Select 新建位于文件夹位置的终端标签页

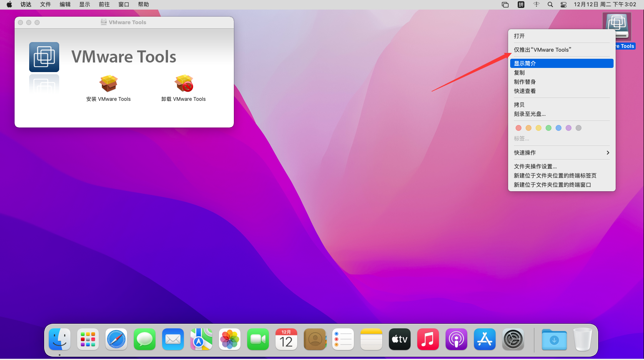562,176
